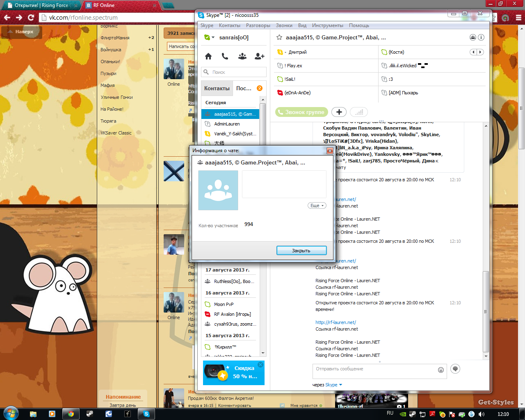Open the Skype menu

[207, 25]
